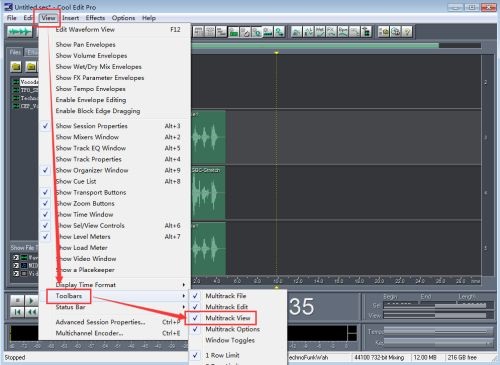Select 1 Row Limit option

click(238, 355)
